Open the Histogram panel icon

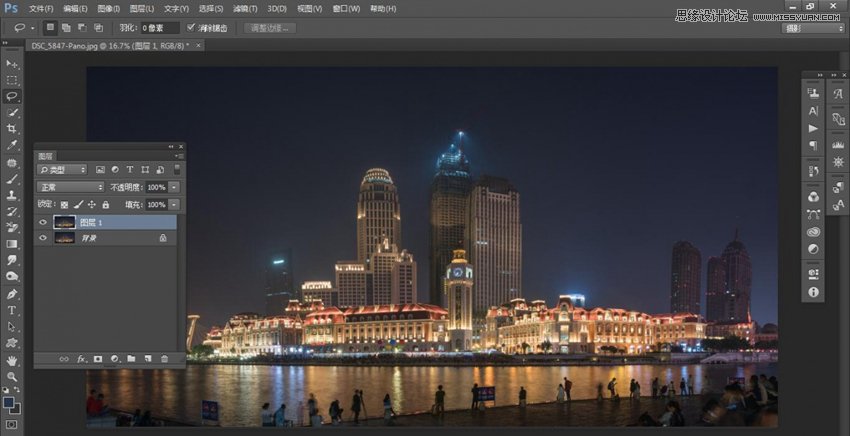pyautogui.click(x=813, y=93)
